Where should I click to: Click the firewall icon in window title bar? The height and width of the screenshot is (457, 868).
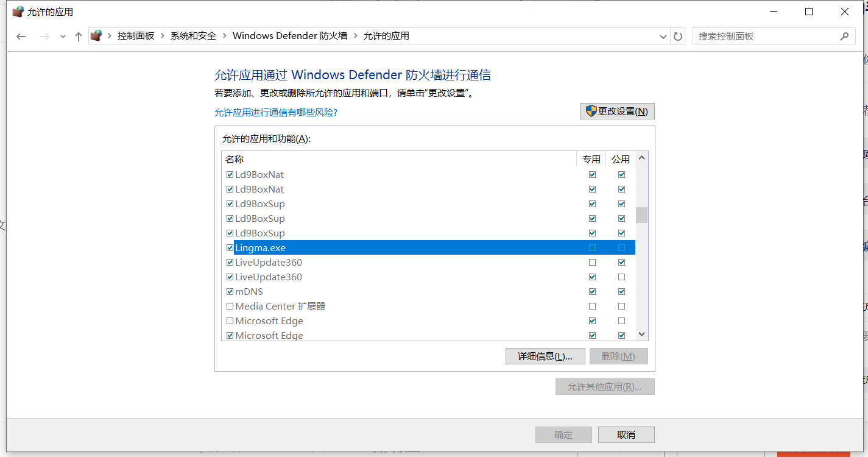pos(18,12)
